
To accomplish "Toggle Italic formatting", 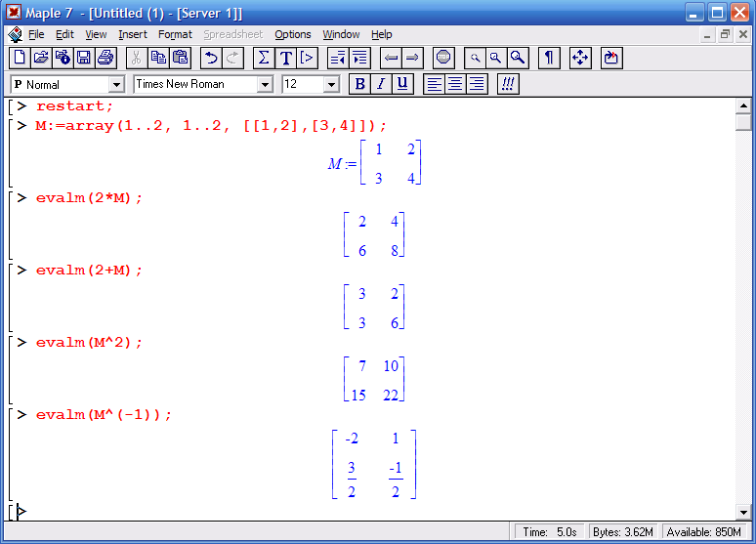I will pos(381,84).
